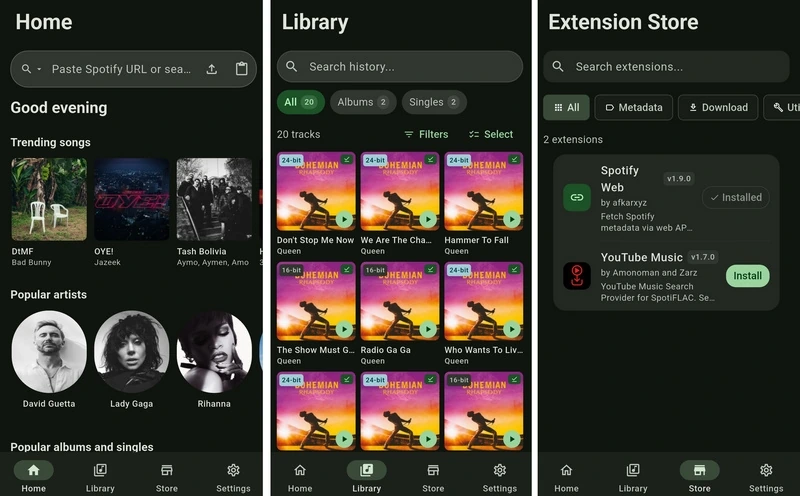This screenshot has width=800, height=496.
Task: Open the Tash Bolivia trending song cover
Action: point(214,199)
